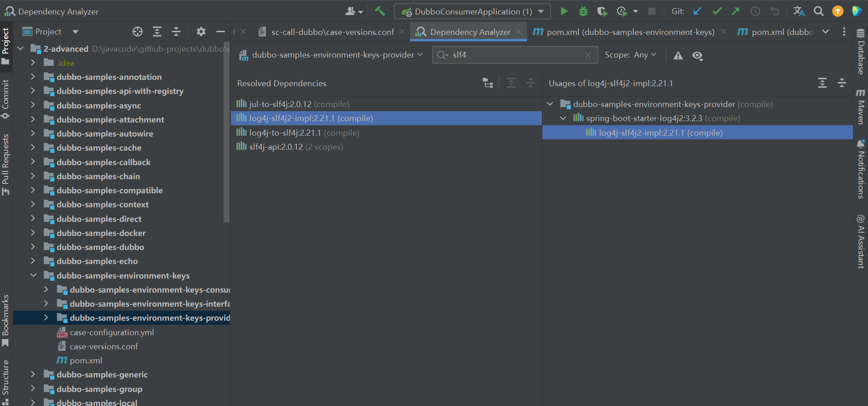Click the Debug bug icon

tap(583, 11)
